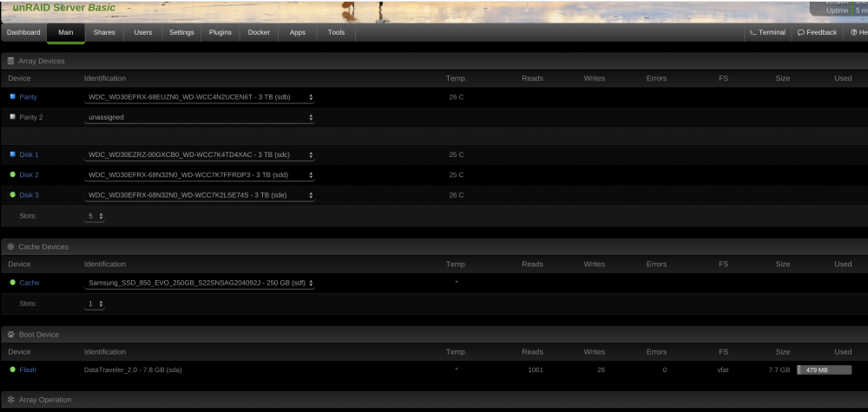
Task: Change the cache Slots count dropdown
Action: [x=95, y=304]
